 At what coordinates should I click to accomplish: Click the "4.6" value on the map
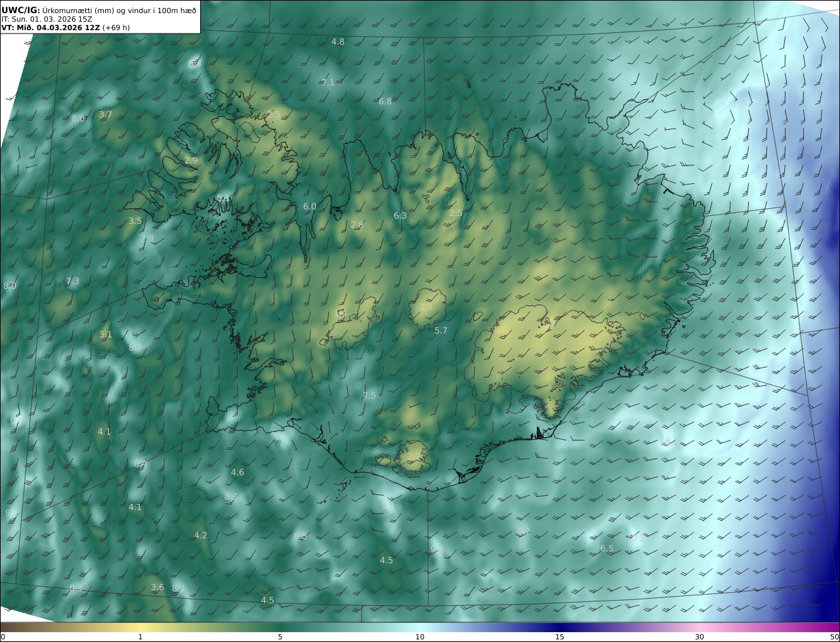click(x=238, y=473)
